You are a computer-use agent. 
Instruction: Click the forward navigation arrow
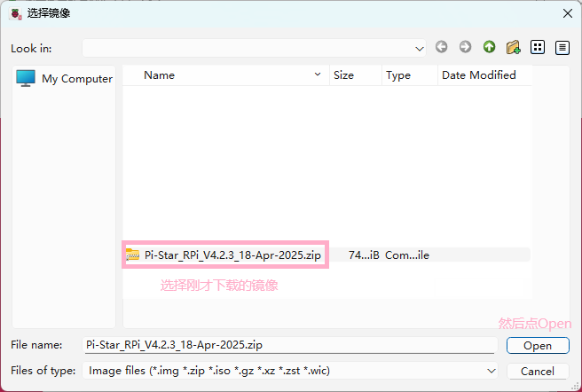tap(465, 47)
